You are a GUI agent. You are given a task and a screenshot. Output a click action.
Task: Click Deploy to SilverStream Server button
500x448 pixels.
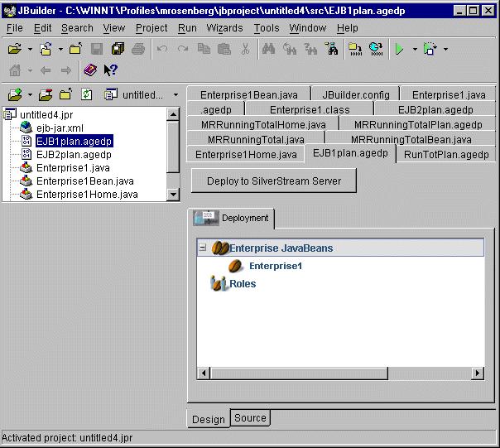274,181
